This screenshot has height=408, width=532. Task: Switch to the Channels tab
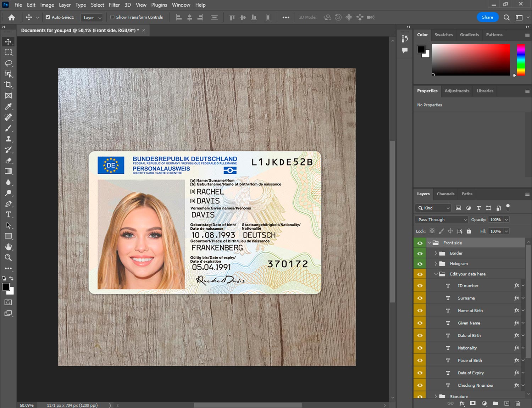[x=445, y=194]
